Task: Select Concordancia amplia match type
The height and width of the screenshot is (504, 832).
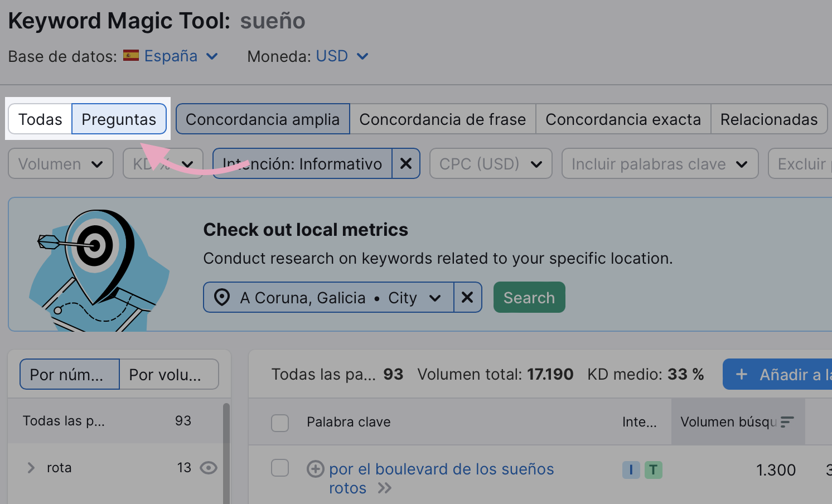Action: coord(263,119)
